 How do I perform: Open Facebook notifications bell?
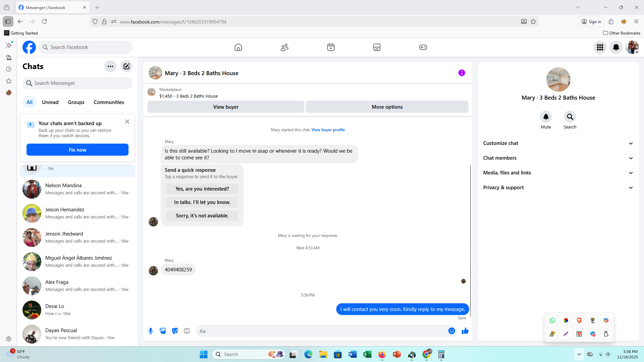click(616, 47)
